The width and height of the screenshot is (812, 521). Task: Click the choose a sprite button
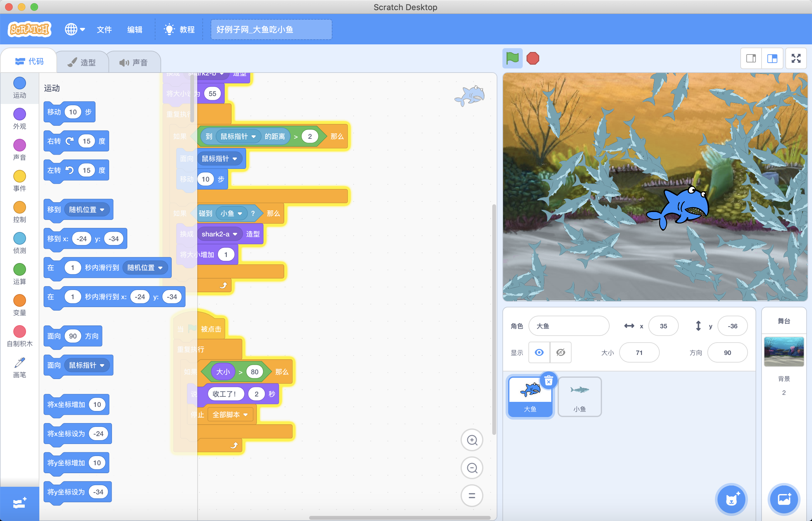point(731,499)
